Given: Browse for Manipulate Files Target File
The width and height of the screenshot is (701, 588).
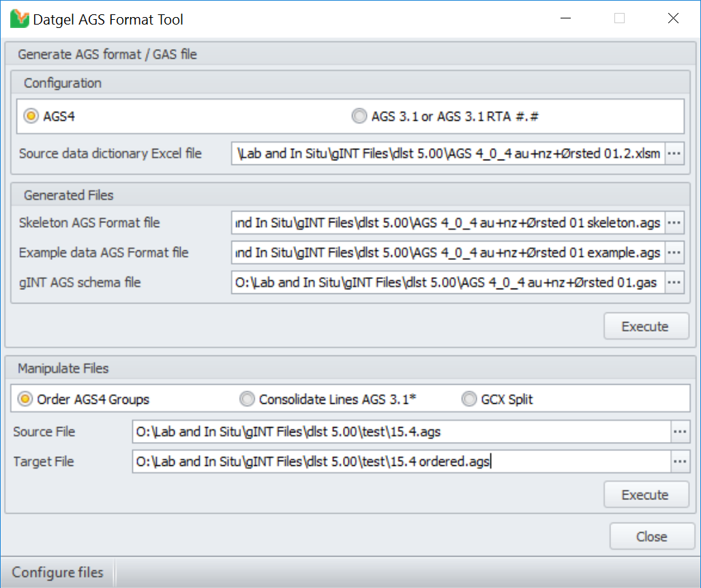Looking at the screenshot, I should [680, 462].
